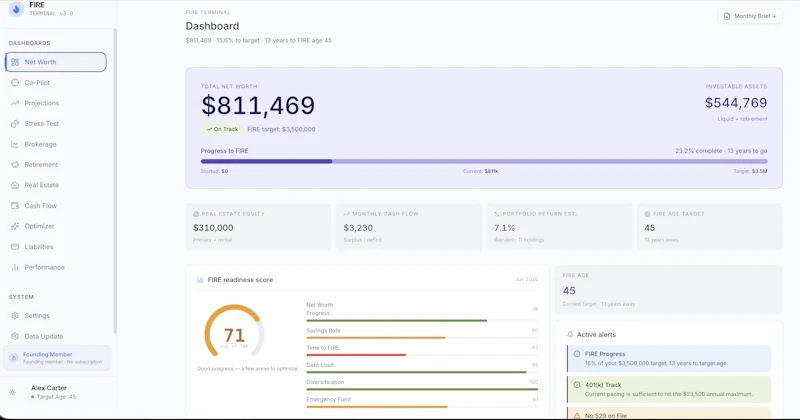Image resolution: width=800 pixels, height=420 pixels.
Task: Click the Optimizer sparkle icon
Action: coord(15,226)
